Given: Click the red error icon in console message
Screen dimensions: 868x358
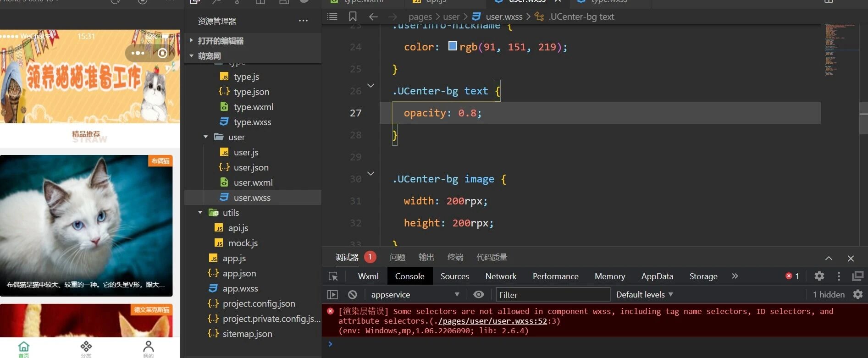Looking at the screenshot, I should pos(330,311).
